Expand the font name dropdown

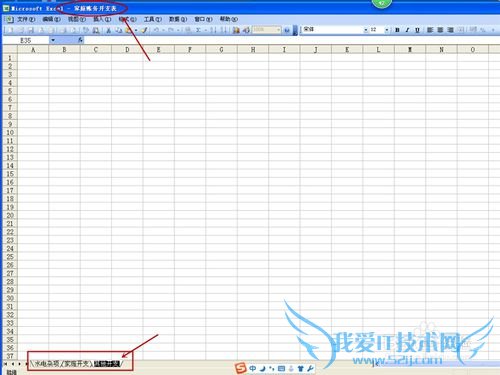365,30
